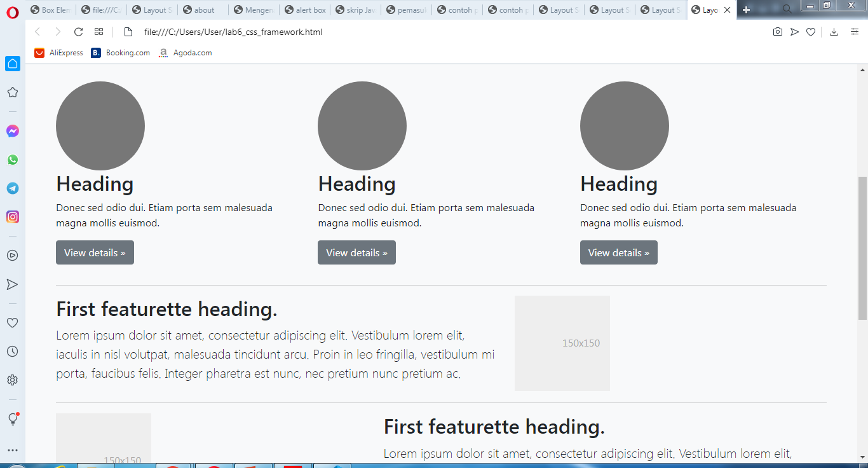This screenshot has height=468, width=868.
Task: Reload the current page
Action: (78, 31)
